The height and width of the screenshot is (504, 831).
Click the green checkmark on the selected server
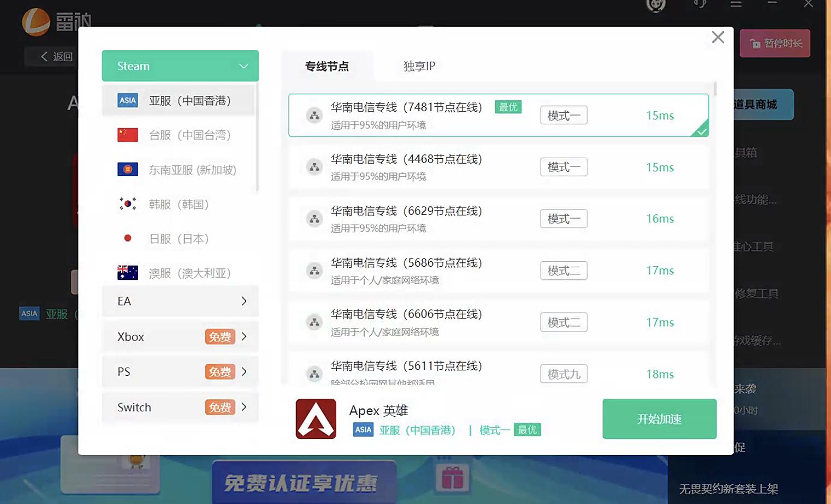[701, 133]
